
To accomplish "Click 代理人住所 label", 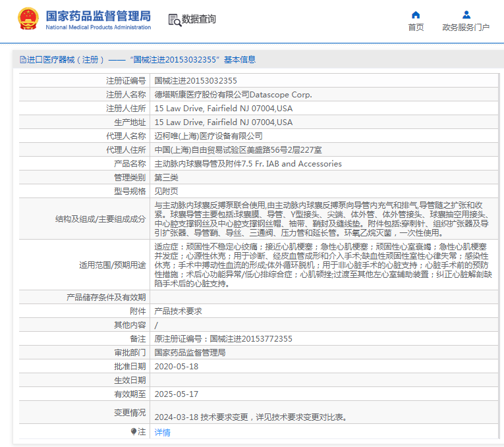I will pos(126,150).
